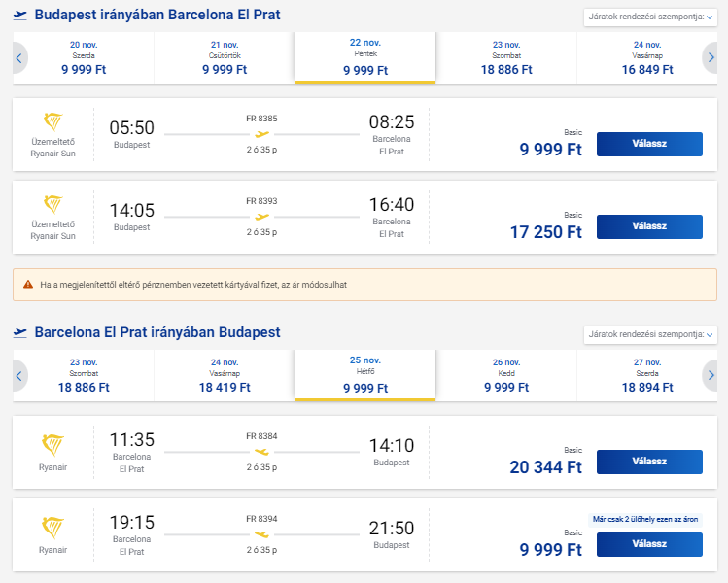
Task: Click the plane icon next to Barcelona El Prat irányában Budapest heading
Action: 20,333
